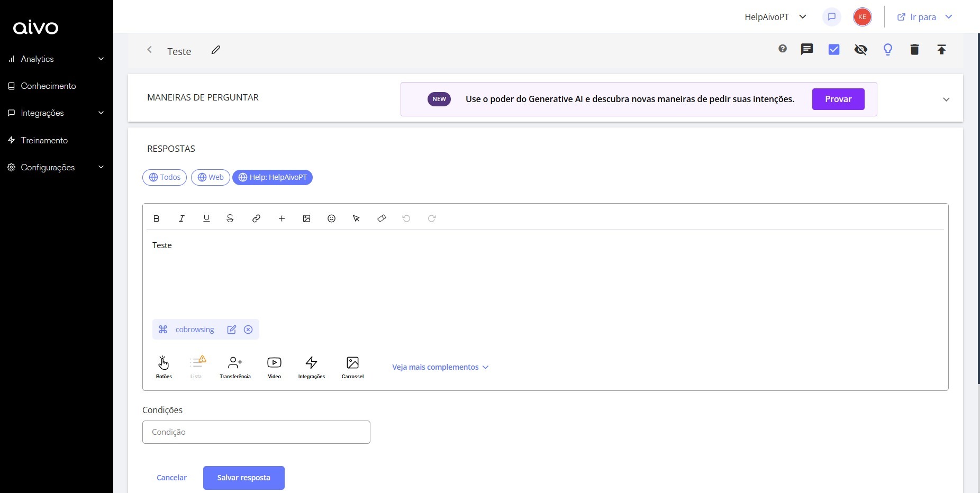980x493 pixels.
Task: Switch to the Web channel tab
Action: [210, 177]
